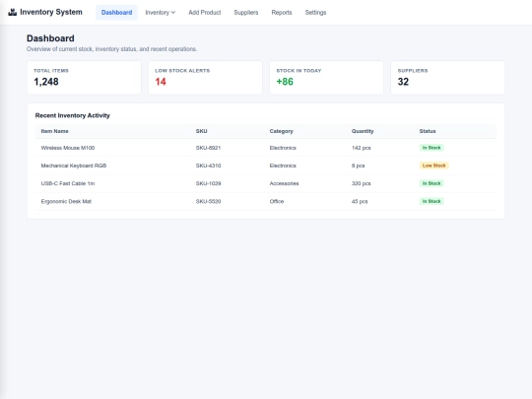Viewport: 532px width, 399px height.
Task: Click the 142 pcs quantity cell
Action: click(x=361, y=148)
